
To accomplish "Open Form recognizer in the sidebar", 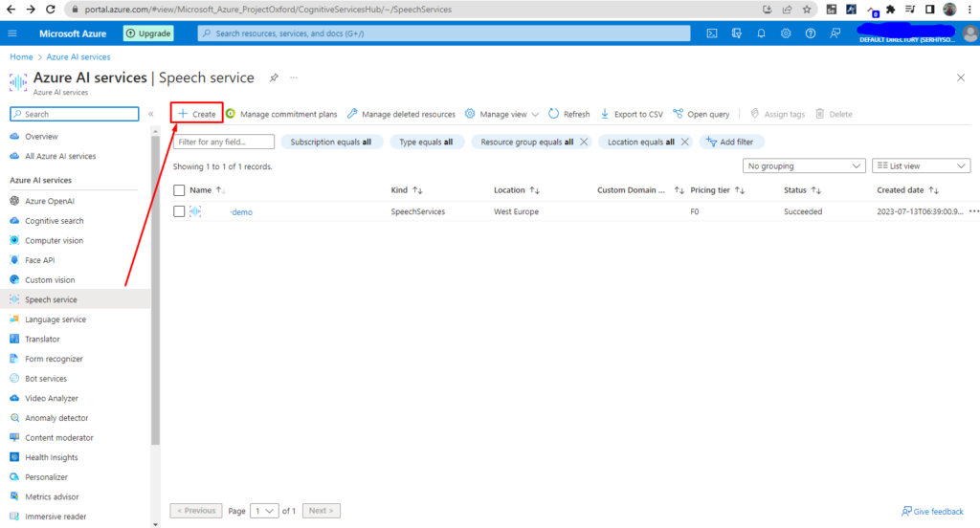I will pos(54,359).
